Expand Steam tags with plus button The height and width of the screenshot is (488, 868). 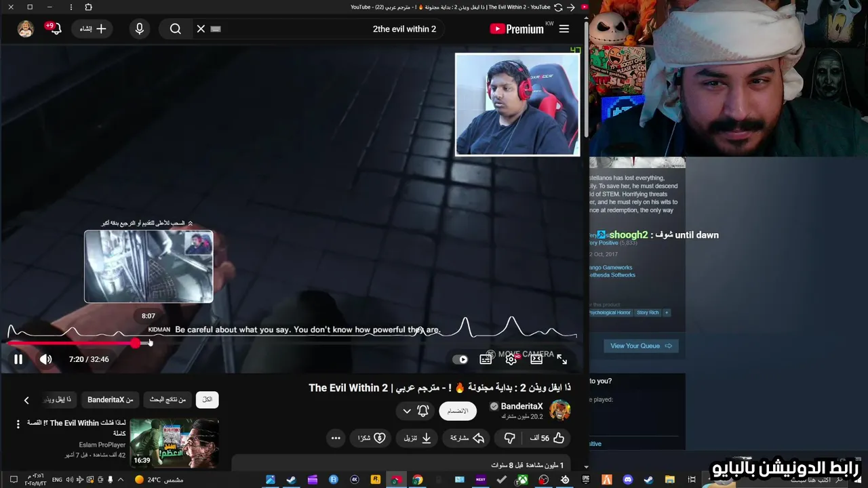[667, 312]
